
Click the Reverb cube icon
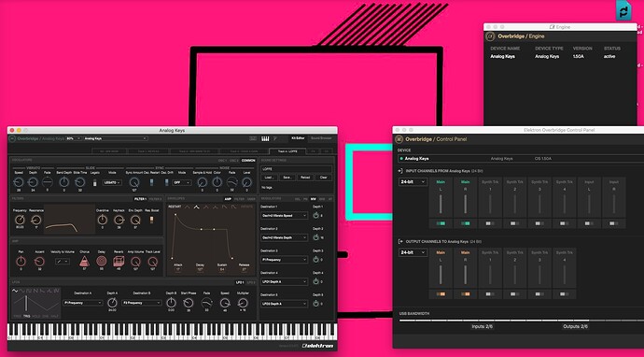[x=119, y=261]
